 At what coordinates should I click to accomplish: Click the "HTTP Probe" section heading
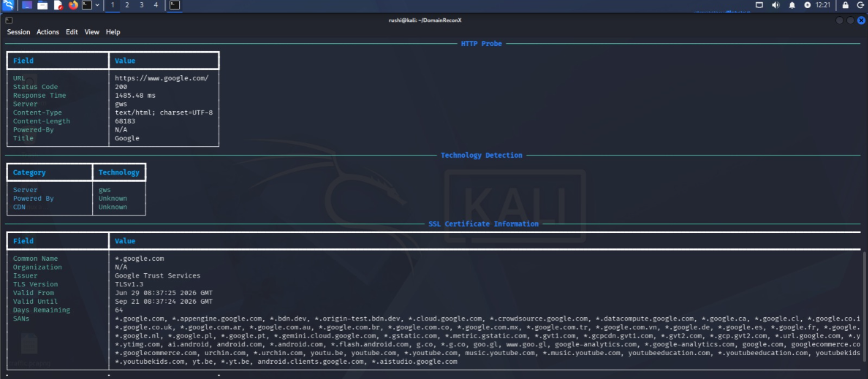click(x=481, y=44)
